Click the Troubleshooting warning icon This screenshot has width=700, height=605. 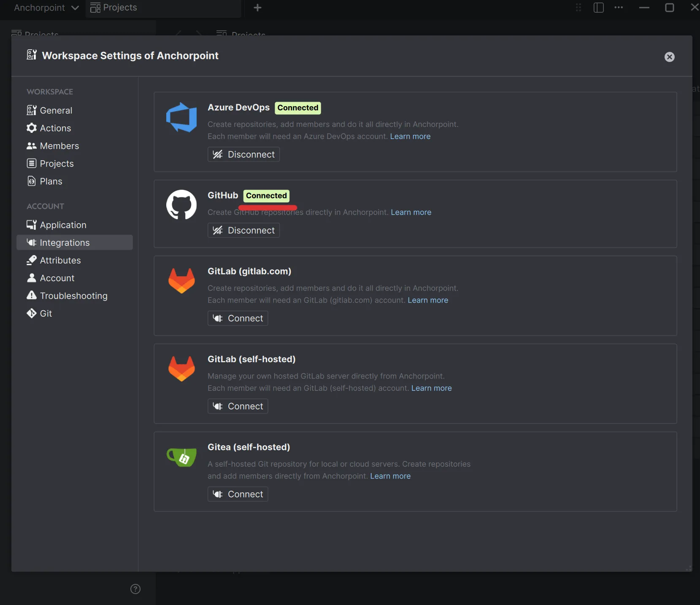tap(32, 296)
